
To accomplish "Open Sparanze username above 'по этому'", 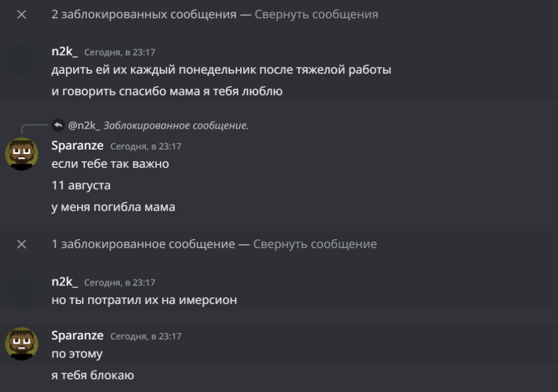I will pos(78,336).
